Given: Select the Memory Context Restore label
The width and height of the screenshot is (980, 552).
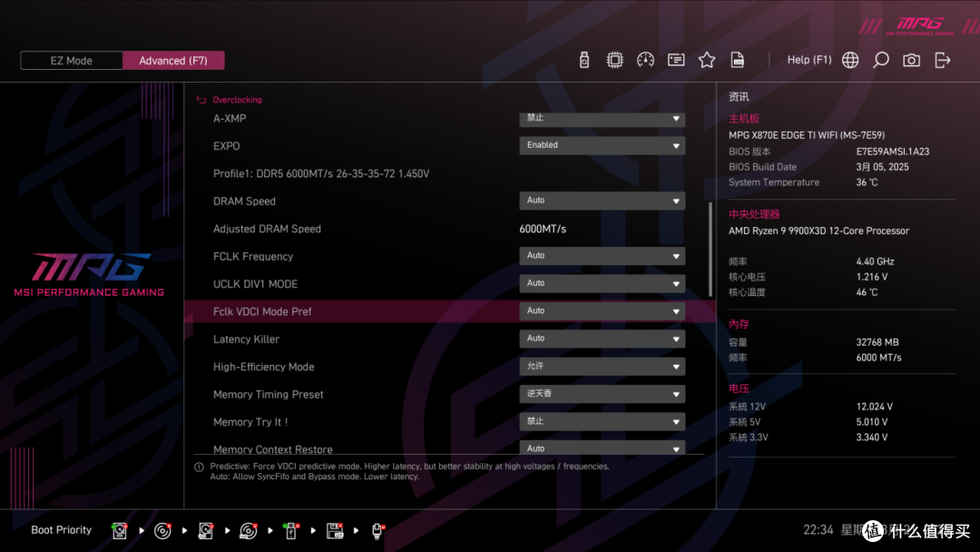Looking at the screenshot, I should coord(272,448).
